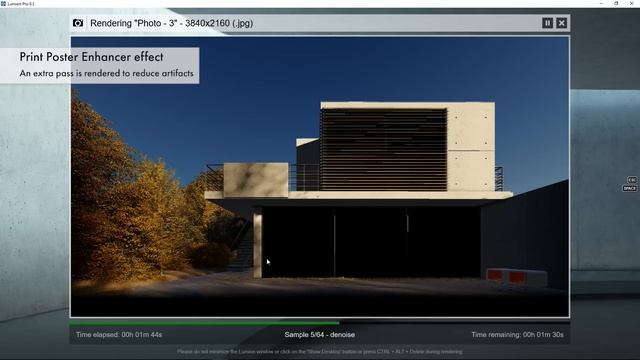
Task: Click the Lumion app icon in the window title bar
Action: 3,3
